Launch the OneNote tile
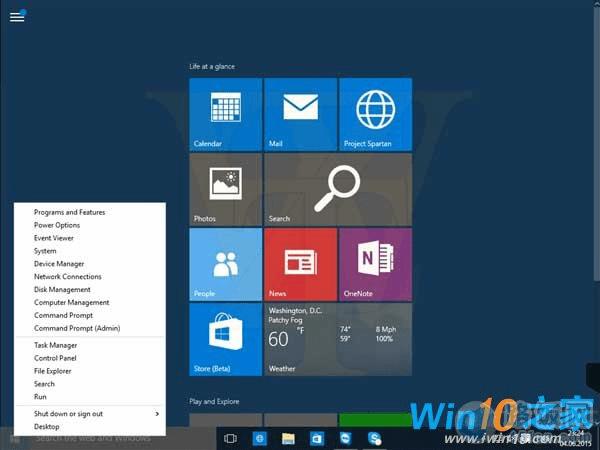The height and width of the screenshot is (450, 600). tap(375, 264)
